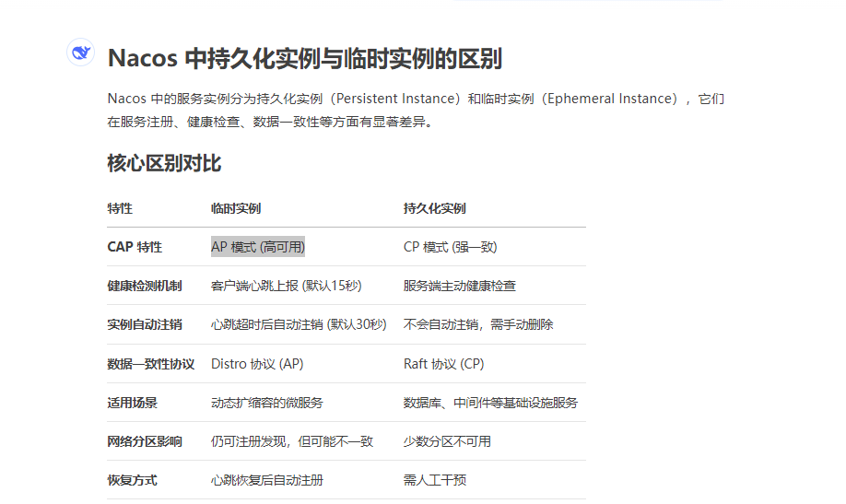Click the cell "Raft 协议 (CP)"
Viewport: 846px width, 504px height.
(443, 364)
